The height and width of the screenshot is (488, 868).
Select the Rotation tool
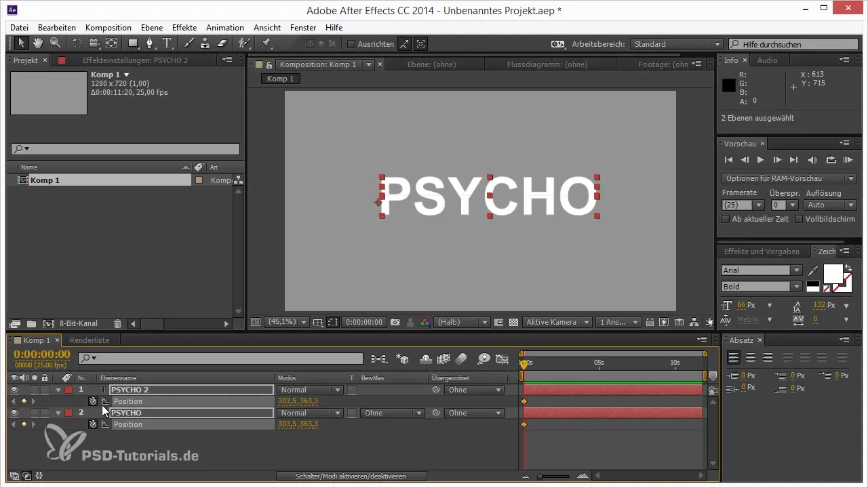click(x=77, y=43)
